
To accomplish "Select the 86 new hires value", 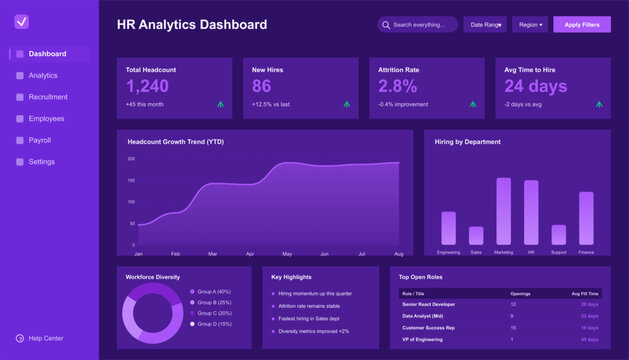I will point(262,86).
